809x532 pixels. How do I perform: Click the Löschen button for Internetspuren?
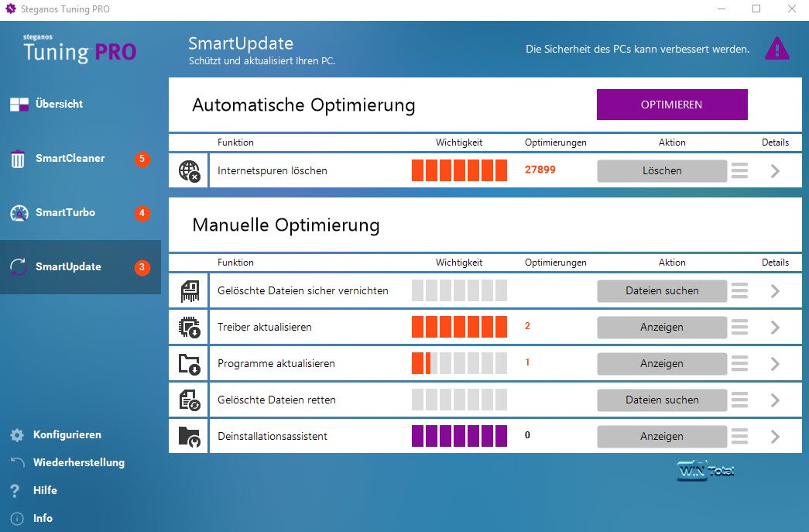point(662,171)
